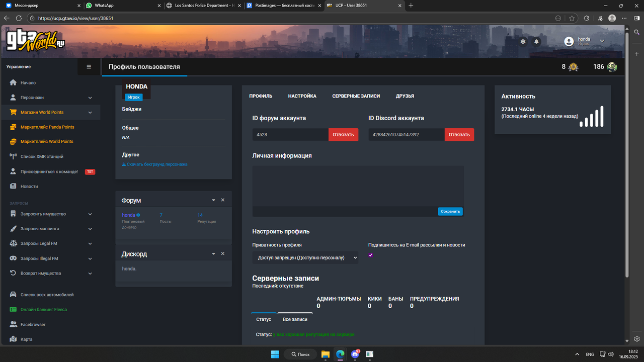Click the Panda Points icon beside 186

(612, 67)
